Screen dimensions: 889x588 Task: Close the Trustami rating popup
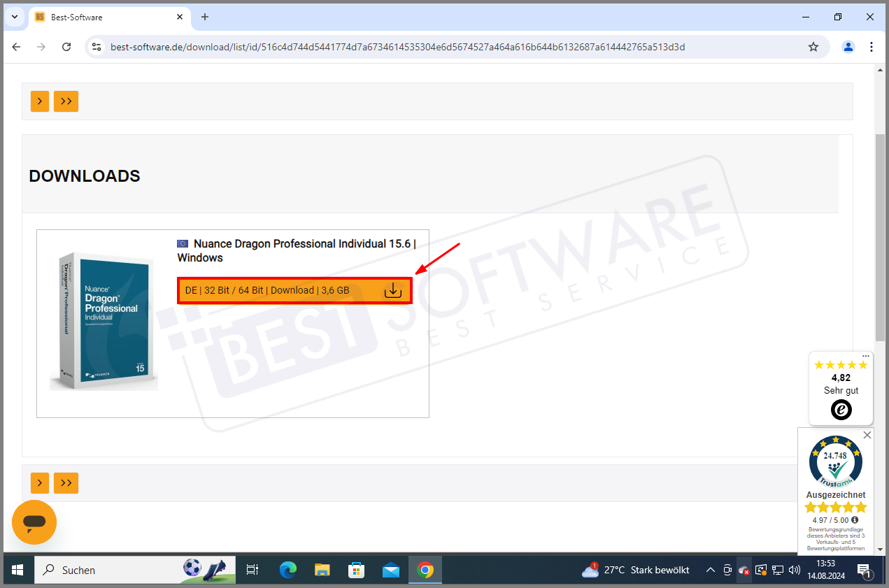coord(867,434)
